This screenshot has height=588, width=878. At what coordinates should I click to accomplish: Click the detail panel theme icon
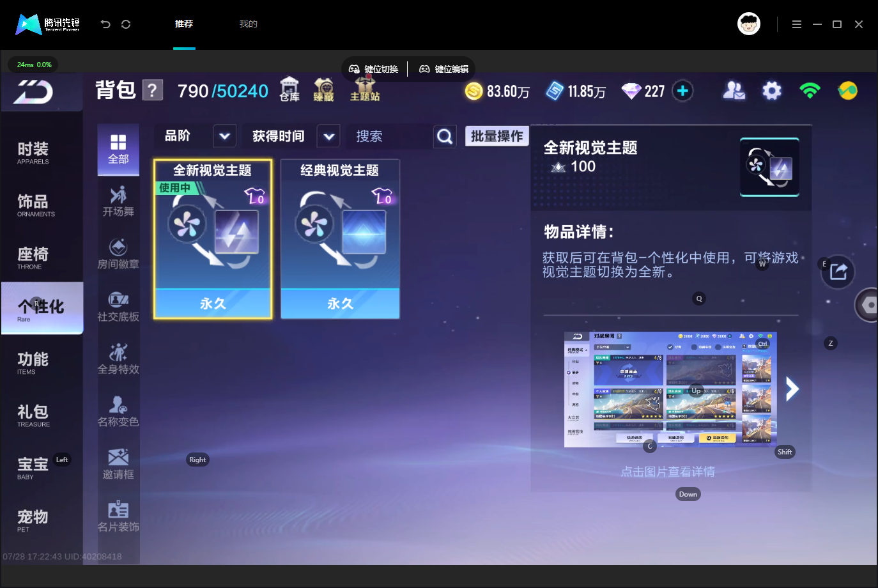click(x=769, y=167)
